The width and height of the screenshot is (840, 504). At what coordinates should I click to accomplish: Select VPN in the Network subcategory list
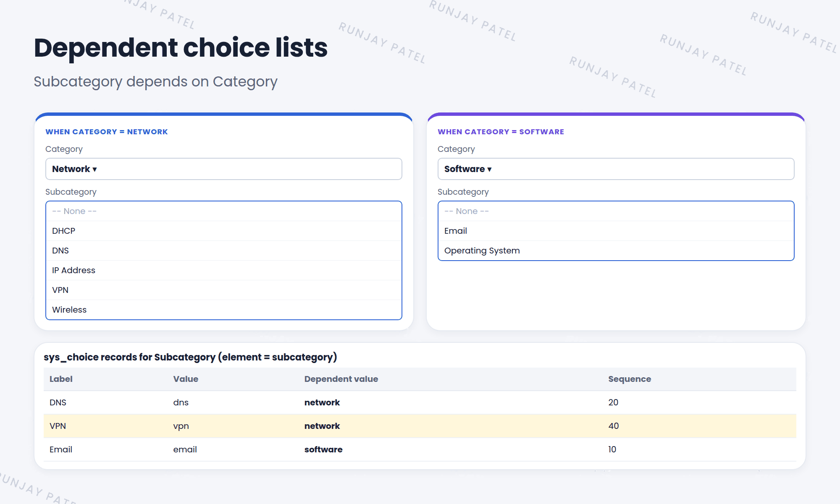(x=223, y=290)
